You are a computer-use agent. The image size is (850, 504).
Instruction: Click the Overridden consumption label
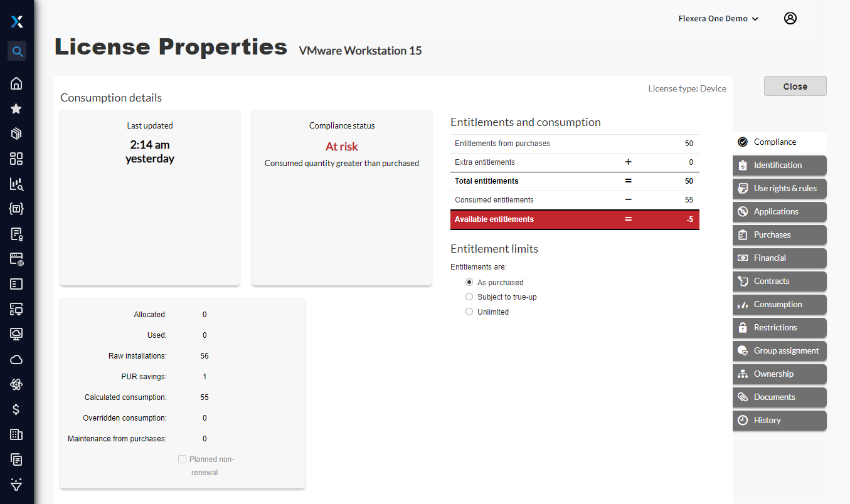[125, 418]
